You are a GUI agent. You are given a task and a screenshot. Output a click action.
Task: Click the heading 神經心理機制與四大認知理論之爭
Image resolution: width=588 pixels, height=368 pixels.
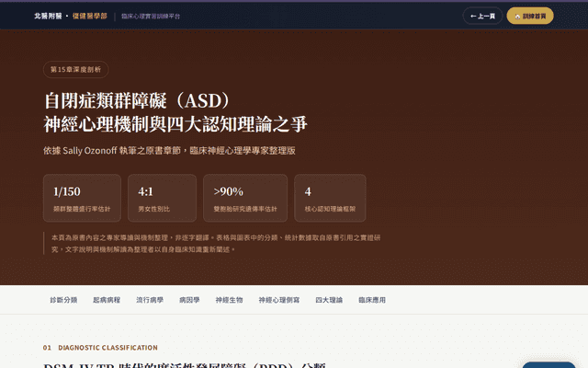(x=175, y=124)
